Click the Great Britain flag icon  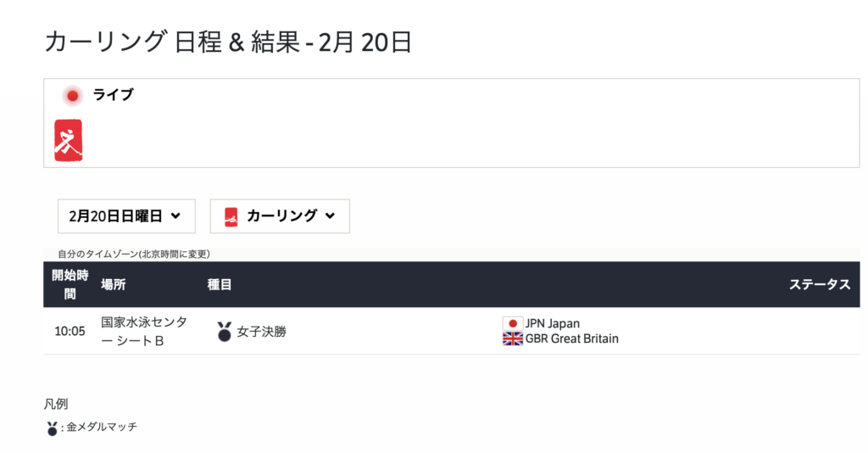click(x=513, y=338)
